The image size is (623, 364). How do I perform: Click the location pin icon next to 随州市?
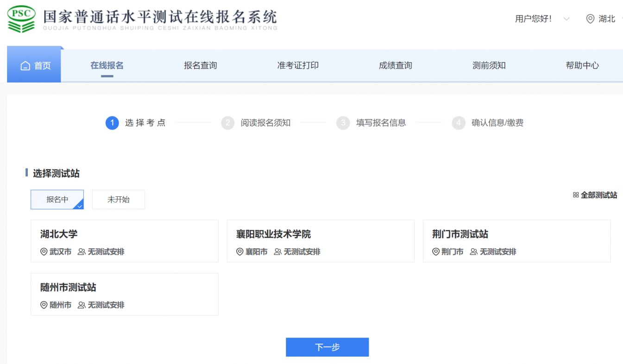click(44, 305)
